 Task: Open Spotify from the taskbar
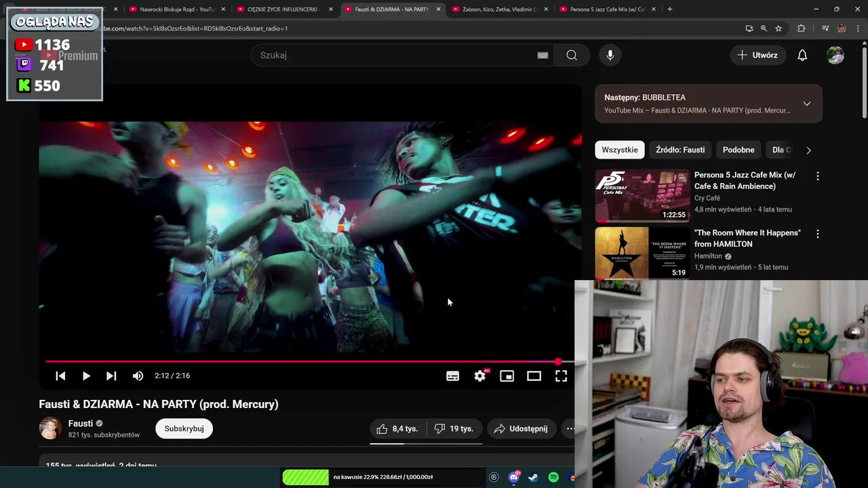pyautogui.click(x=553, y=477)
